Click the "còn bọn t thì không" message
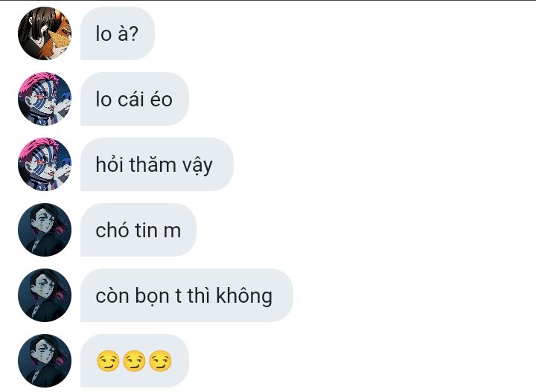This screenshot has width=536, height=392. [187, 295]
